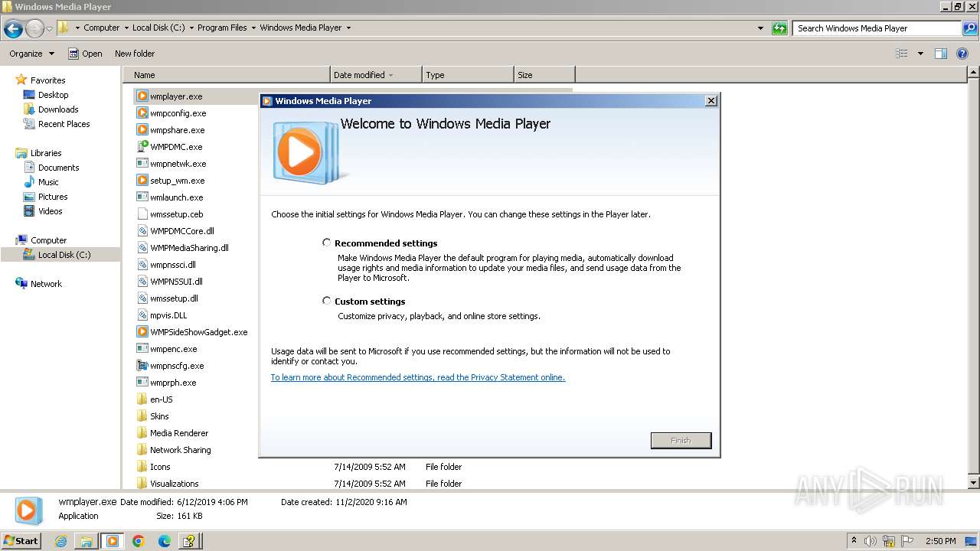The width and height of the screenshot is (980, 551).
Task: Select the wmpshare.exe file icon
Action: (142, 130)
